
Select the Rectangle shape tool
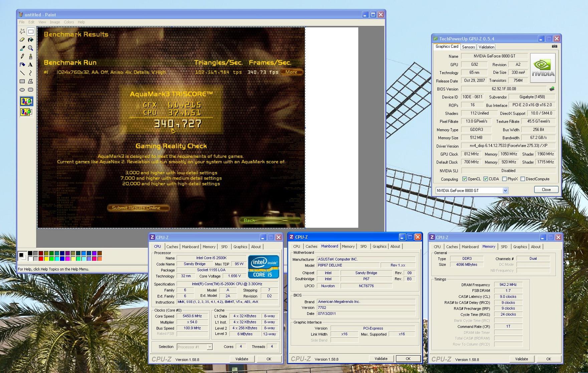pos(22,81)
